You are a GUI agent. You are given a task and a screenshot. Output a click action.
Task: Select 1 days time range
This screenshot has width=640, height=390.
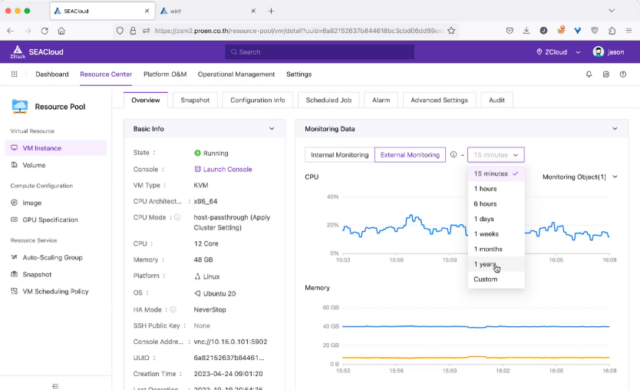(x=496, y=219)
